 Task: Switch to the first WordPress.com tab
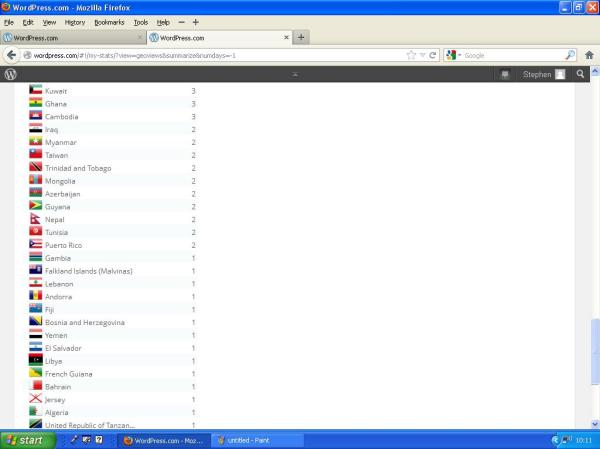[70, 38]
